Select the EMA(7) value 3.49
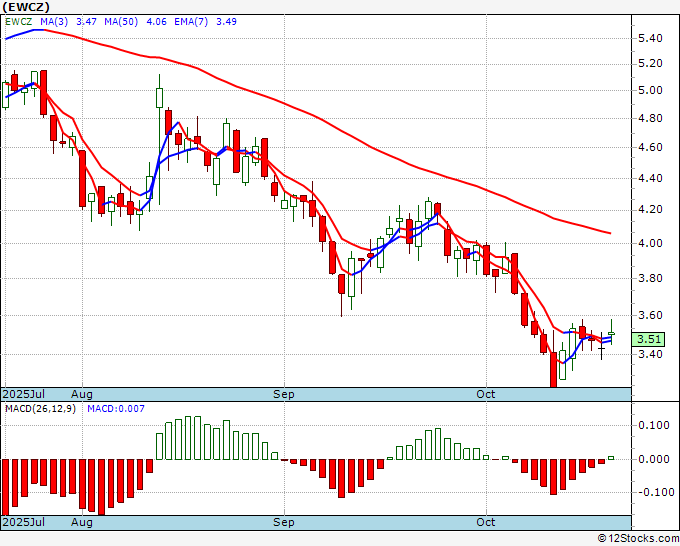Image resolution: width=680 pixels, height=546 pixels. [x=226, y=22]
